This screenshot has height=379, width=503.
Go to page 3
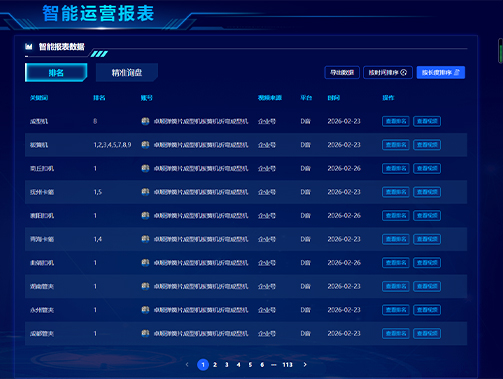tap(227, 365)
